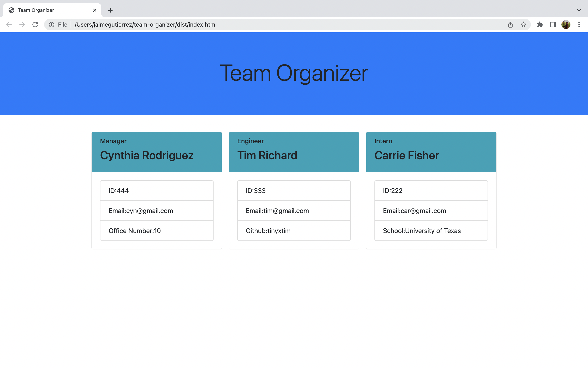Screen dimensions: 588x368
Task: Close the Team Organizer tab
Action: coord(95,10)
